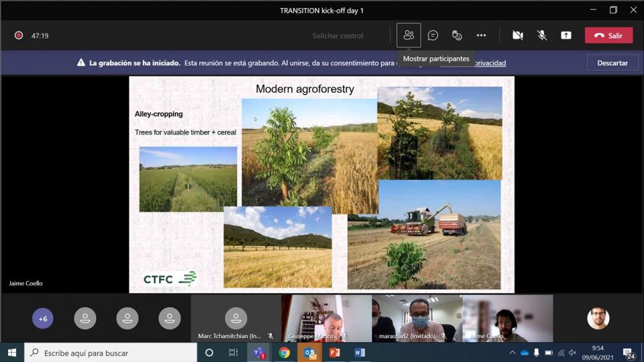Open the More actions ellipsis menu
The width and height of the screenshot is (644, 362).
pos(481,35)
